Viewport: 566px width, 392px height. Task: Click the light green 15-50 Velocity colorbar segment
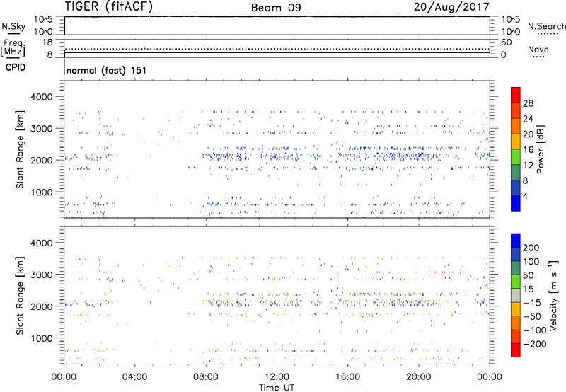(x=516, y=282)
